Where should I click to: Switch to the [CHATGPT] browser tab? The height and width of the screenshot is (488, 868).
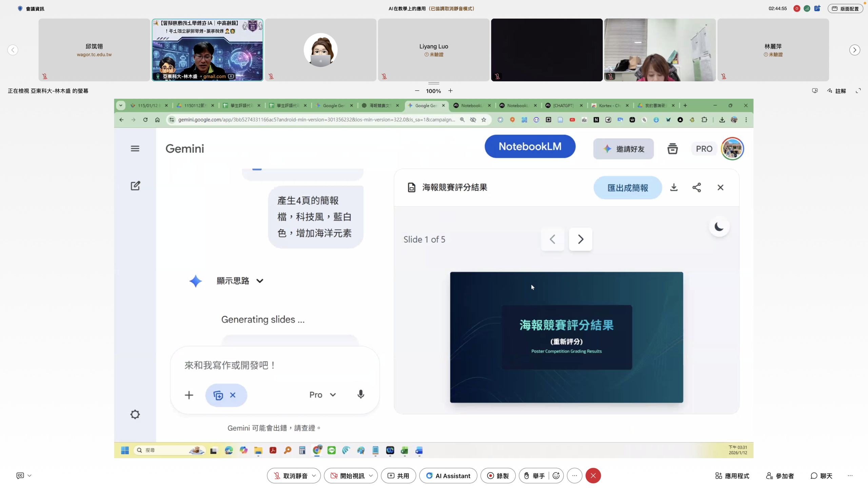(563, 105)
